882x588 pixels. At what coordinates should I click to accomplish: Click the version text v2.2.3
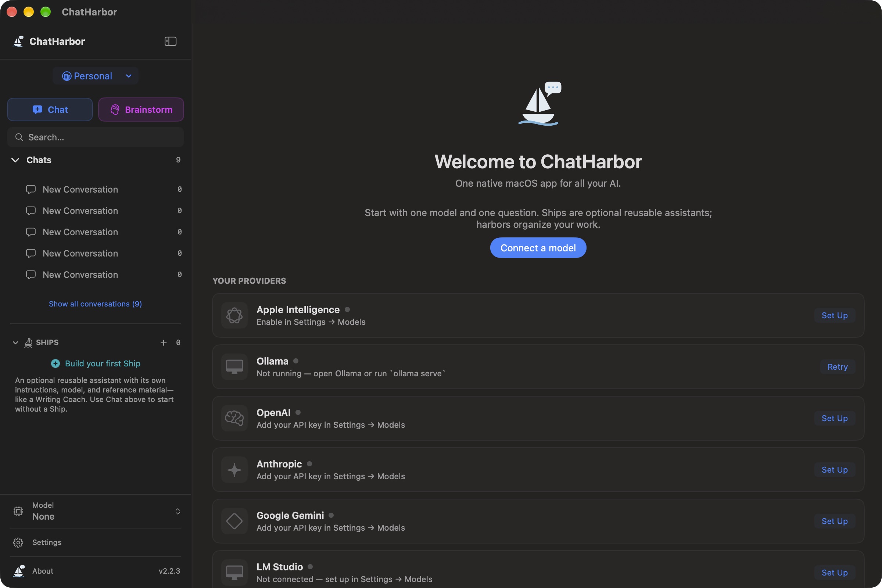tap(169, 571)
